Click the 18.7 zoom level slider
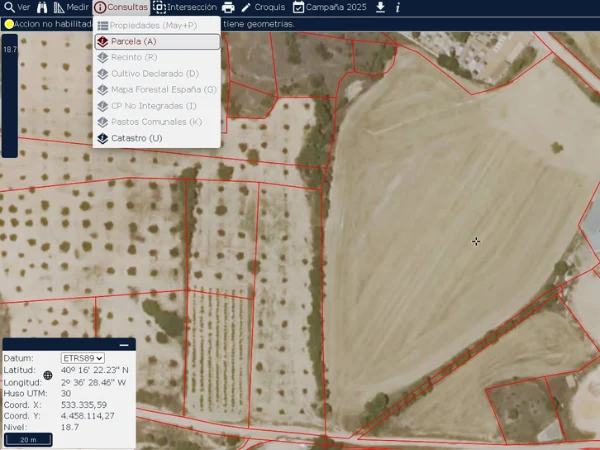This screenshot has width=600, height=450. point(9,95)
